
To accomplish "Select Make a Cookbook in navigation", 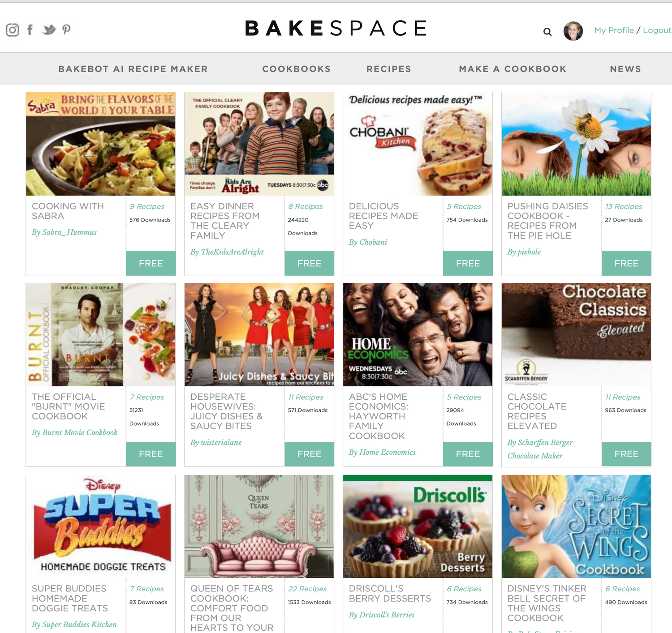I will click(x=513, y=69).
